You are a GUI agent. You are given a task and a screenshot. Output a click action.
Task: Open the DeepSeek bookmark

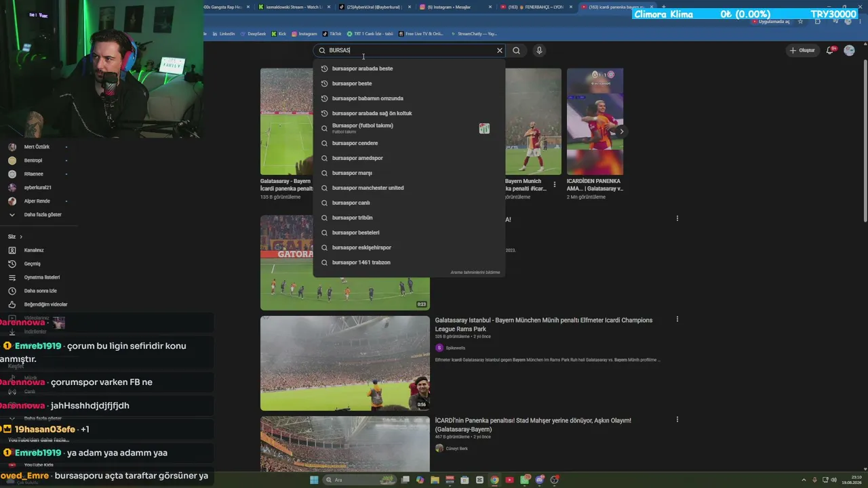pyautogui.click(x=254, y=33)
